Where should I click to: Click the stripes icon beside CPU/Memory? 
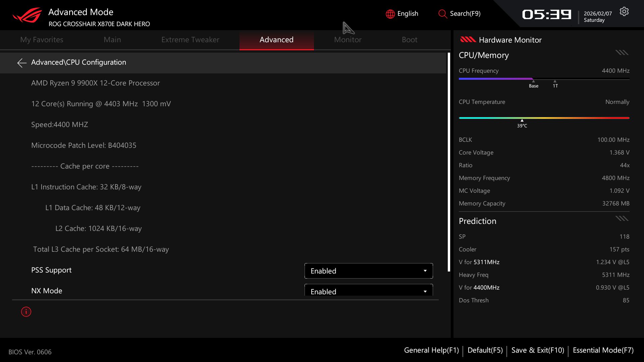pos(622,53)
